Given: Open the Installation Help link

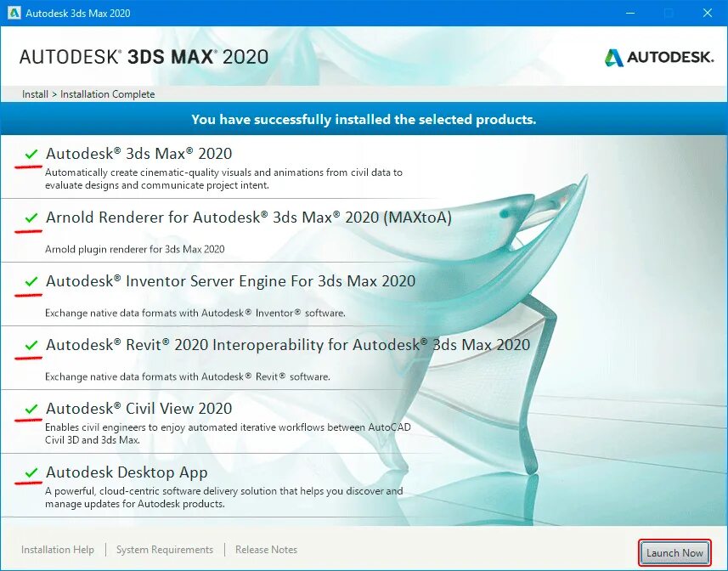Looking at the screenshot, I should point(57,550).
